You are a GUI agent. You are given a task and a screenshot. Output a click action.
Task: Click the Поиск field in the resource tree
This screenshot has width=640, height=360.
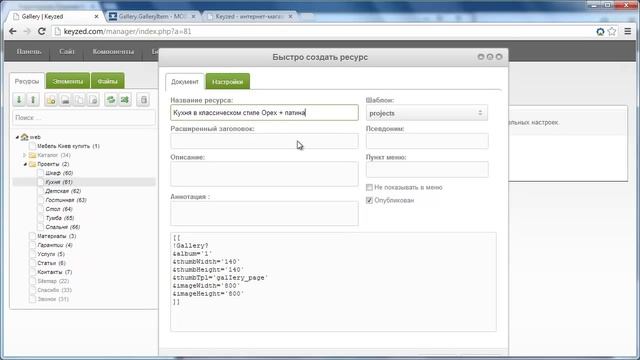[x=84, y=118]
